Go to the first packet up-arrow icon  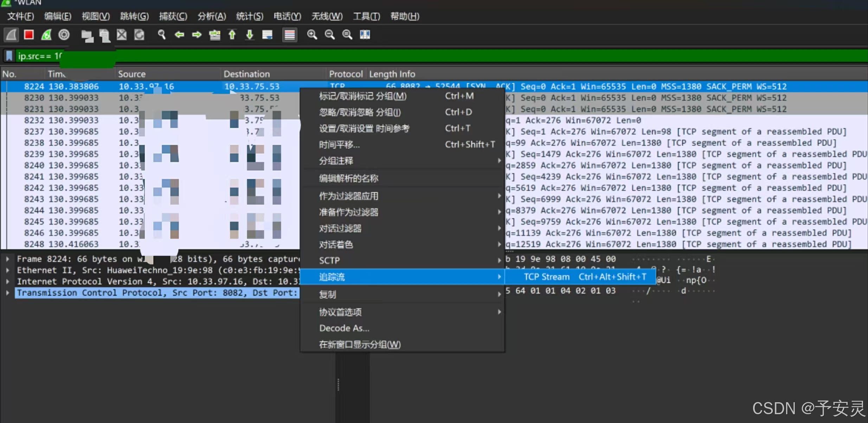[232, 35]
